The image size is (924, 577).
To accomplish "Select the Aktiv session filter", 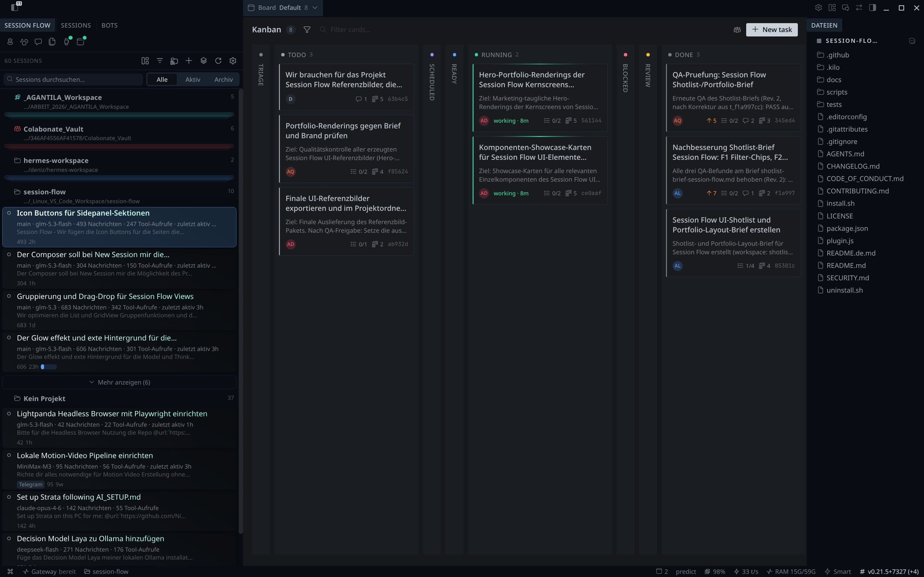I will (193, 79).
